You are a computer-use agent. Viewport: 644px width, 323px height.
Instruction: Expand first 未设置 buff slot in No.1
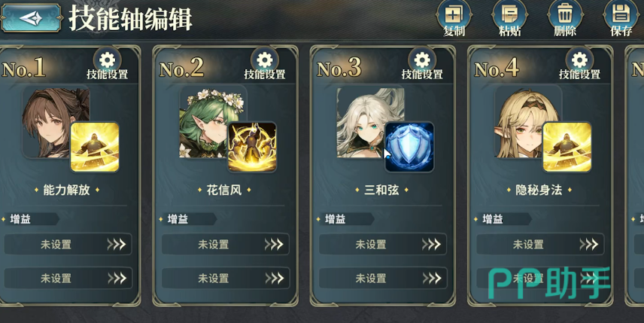68,245
